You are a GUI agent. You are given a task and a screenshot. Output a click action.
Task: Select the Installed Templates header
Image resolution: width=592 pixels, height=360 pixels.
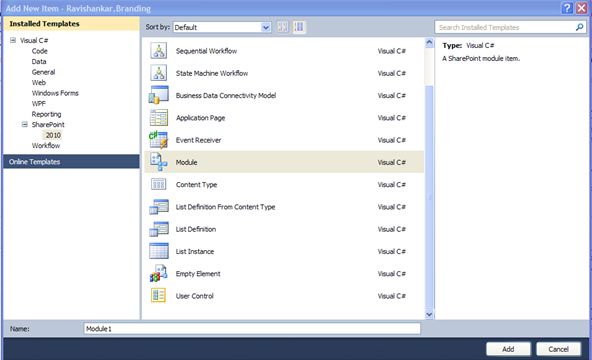coord(71,23)
